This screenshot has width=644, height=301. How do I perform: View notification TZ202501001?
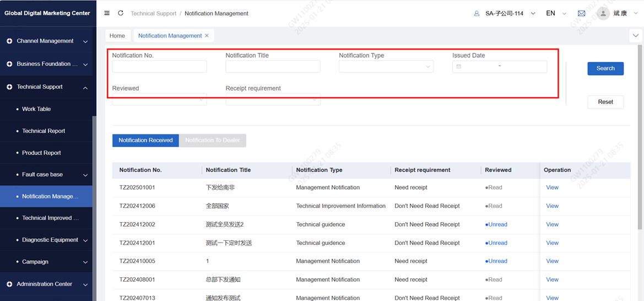552,187
